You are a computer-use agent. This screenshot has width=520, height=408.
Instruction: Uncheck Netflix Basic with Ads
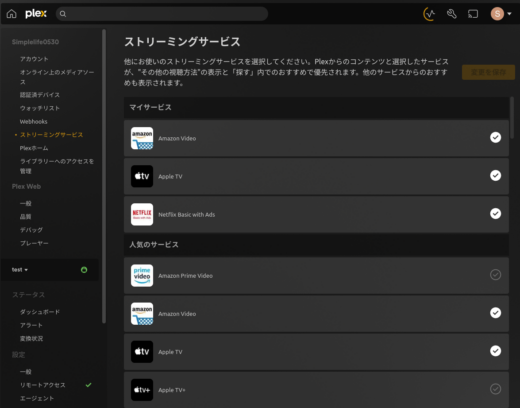tap(496, 214)
